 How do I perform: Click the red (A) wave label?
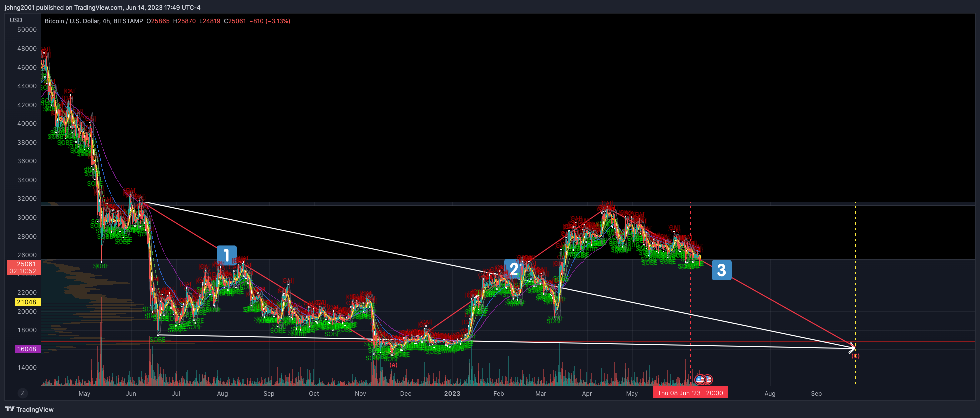tap(393, 365)
